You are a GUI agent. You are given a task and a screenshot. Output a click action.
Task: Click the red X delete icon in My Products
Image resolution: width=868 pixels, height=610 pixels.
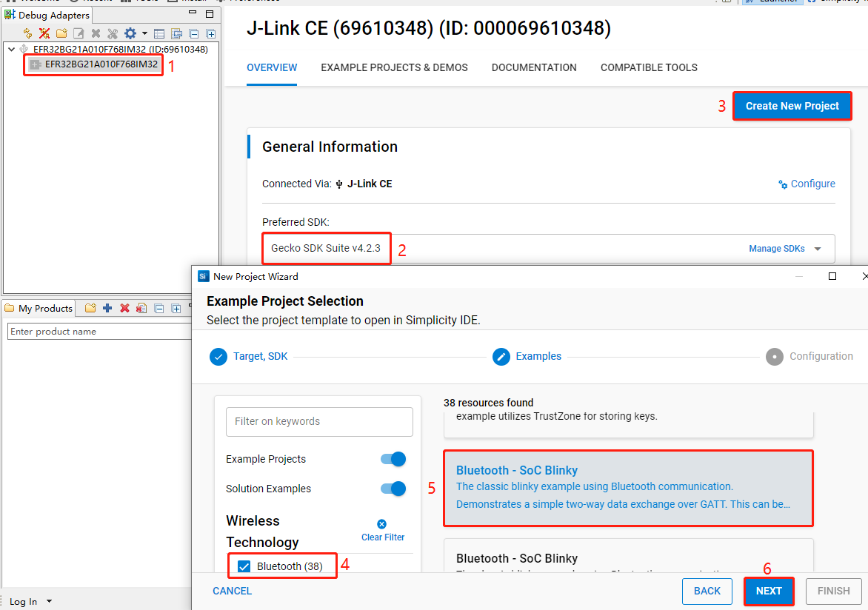pos(124,309)
